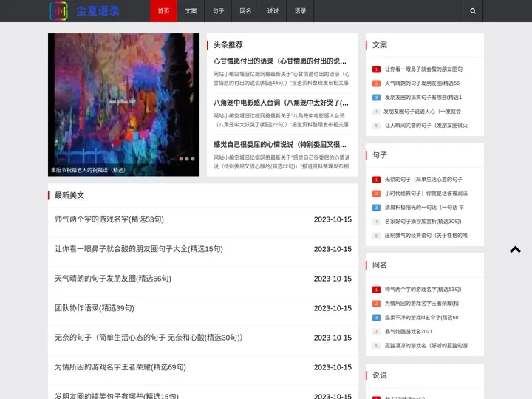The image size is (532, 399).
Task: Go to the 首页 tab
Action: coord(163,11)
